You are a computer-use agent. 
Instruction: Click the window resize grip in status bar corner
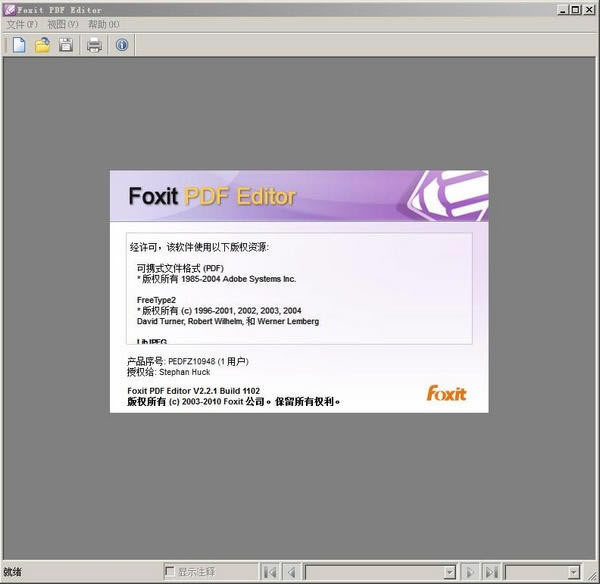click(592, 576)
